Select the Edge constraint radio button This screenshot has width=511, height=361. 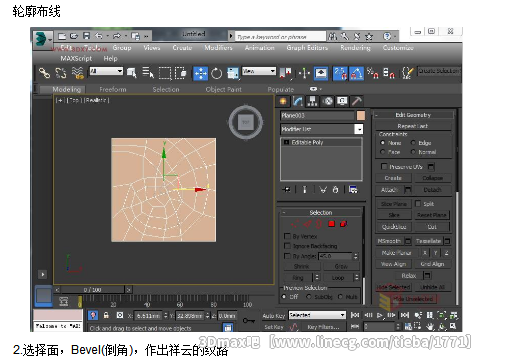(x=413, y=143)
